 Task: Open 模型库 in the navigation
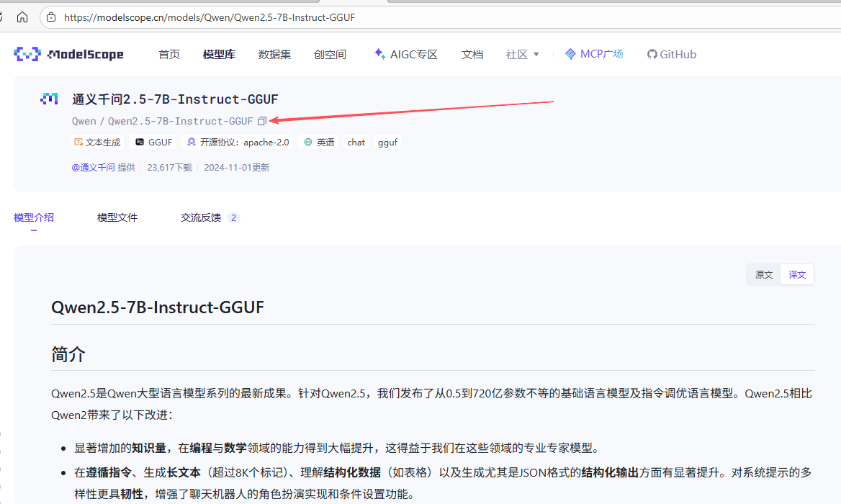219,54
